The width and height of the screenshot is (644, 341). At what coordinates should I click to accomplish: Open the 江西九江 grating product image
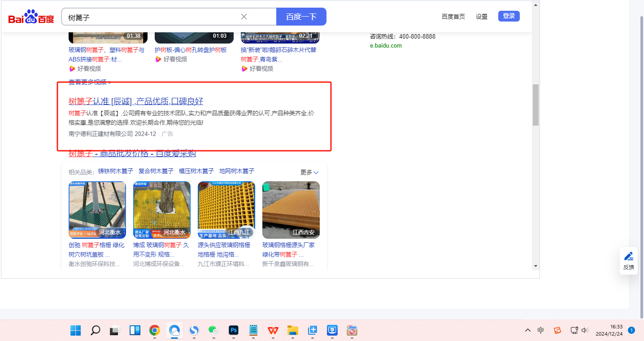point(226,210)
